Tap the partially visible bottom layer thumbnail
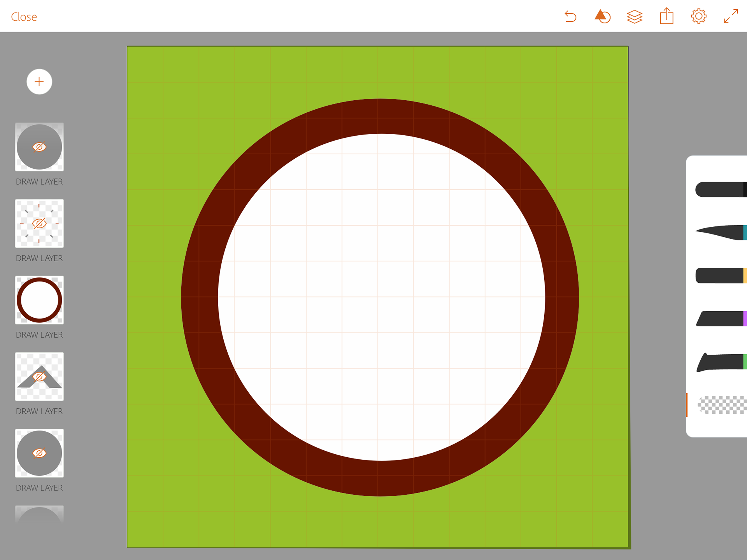 click(39, 514)
